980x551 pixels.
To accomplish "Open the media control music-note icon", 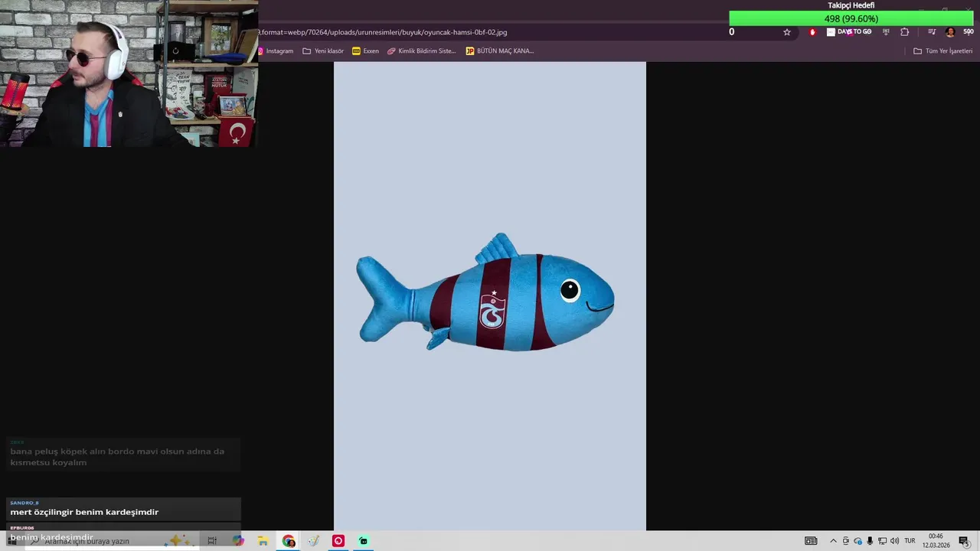I will (x=932, y=32).
